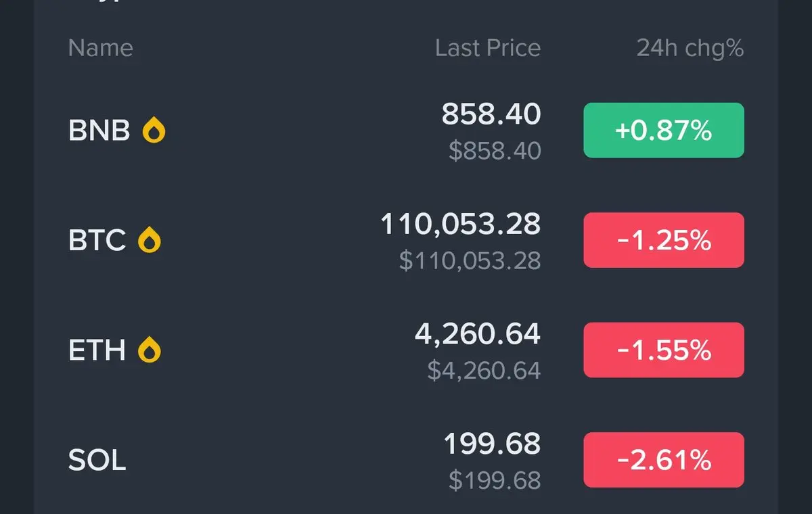
Task: Tap the red -2.61% change badge
Action: point(664,461)
